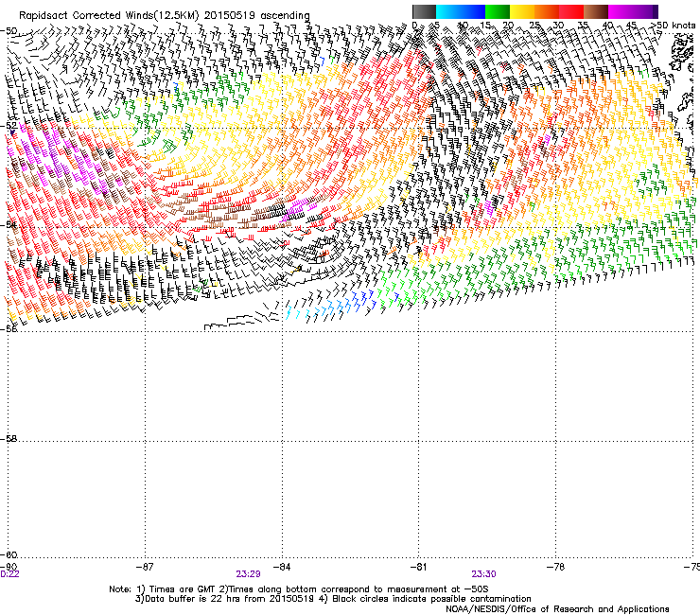Click the '30' label under the color scale
Image resolution: width=700 pixels, height=615 pixels.
coord(558,25)
